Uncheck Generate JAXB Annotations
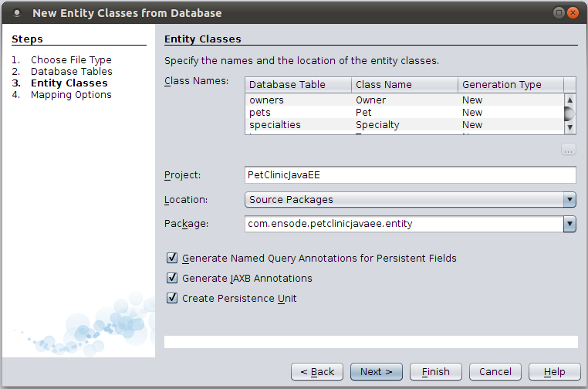 [172, 278]
